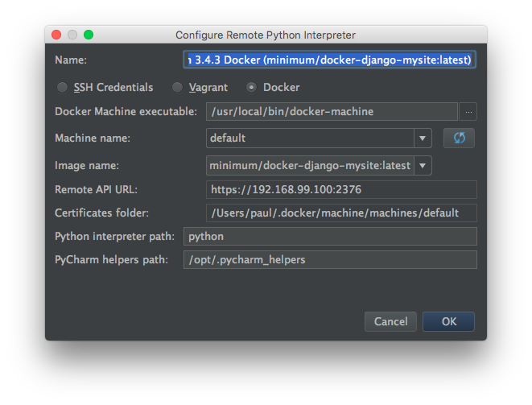Close the dialog with the red button
532x405 pixels.
tap(56, 35)
